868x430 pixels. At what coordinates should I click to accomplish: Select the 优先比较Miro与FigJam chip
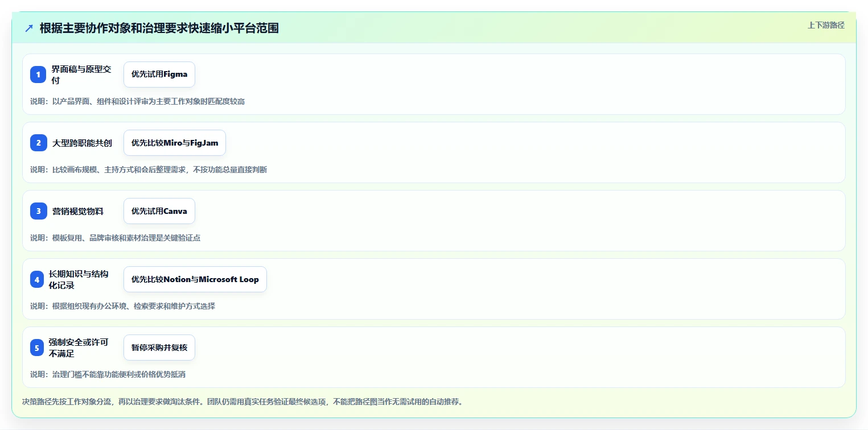point(175,143)
